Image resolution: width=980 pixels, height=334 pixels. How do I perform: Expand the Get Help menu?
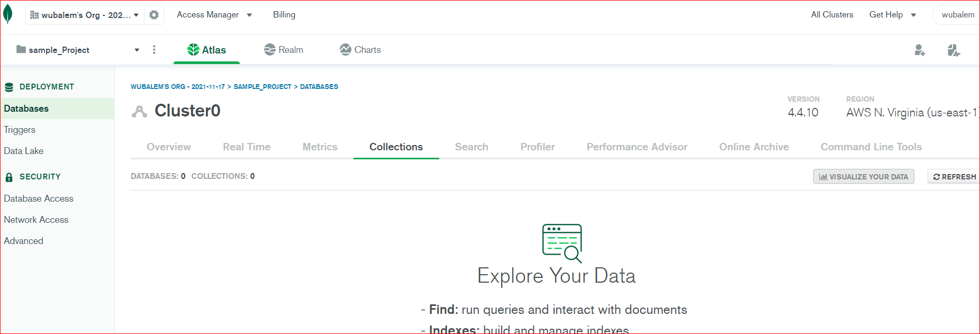(892, 15)
